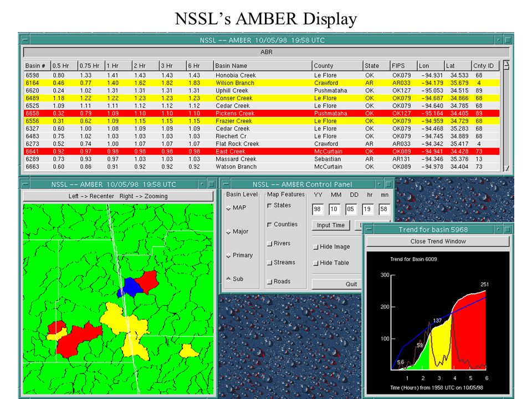The height and width of the screenshot is (399, 532).
Task: Enable the Streams map feature
Action: coord(269,263)
